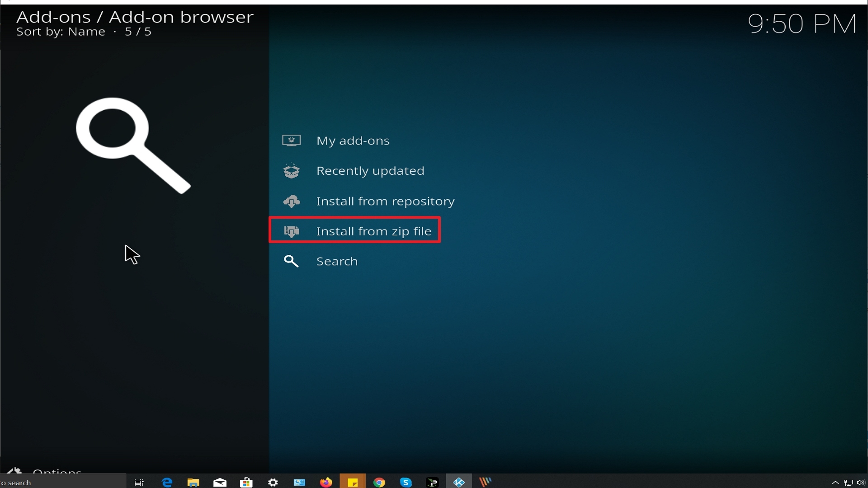Open Skype from the taskbar
The image size is (868, 488).
[x=406, y=482]
